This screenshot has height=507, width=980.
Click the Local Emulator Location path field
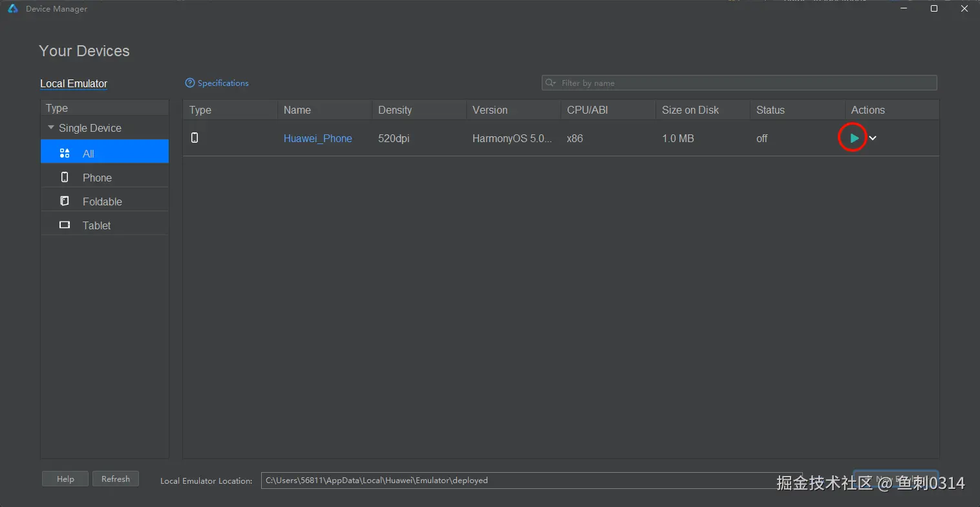(x=531, y=481)
